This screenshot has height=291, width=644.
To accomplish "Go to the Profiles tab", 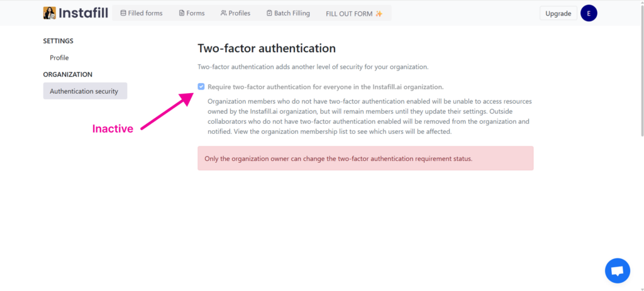I will pos(235,13).
